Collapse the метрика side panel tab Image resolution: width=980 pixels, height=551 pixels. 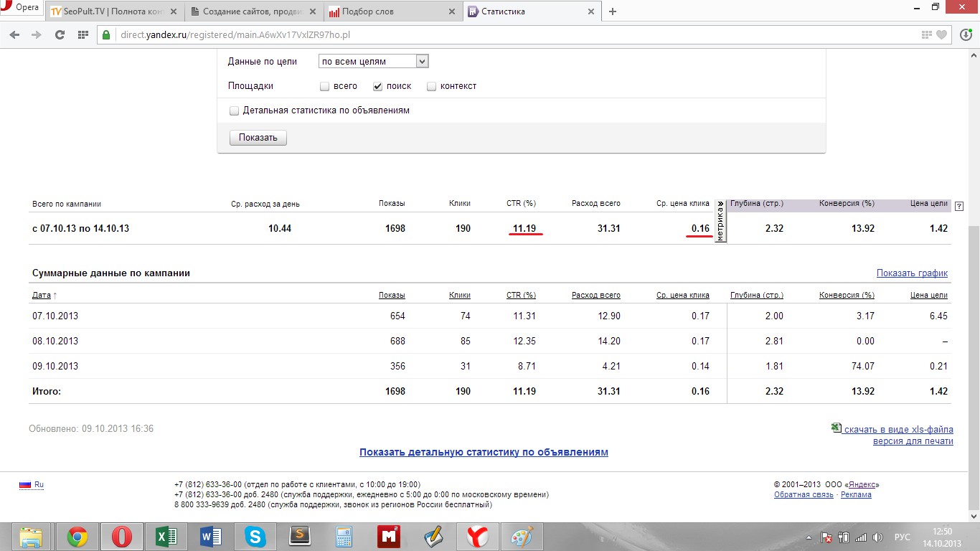720,222
